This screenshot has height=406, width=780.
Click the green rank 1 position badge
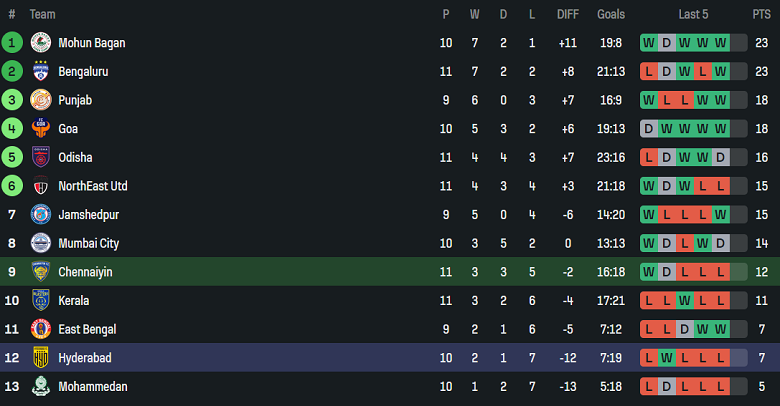pyautogui.click(x=12, y=43)
